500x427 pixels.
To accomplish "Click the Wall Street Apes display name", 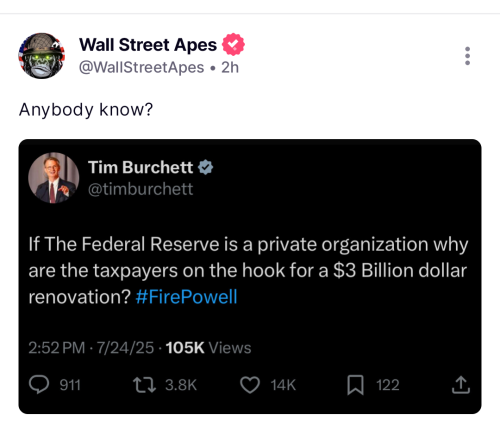I will 148,45.
